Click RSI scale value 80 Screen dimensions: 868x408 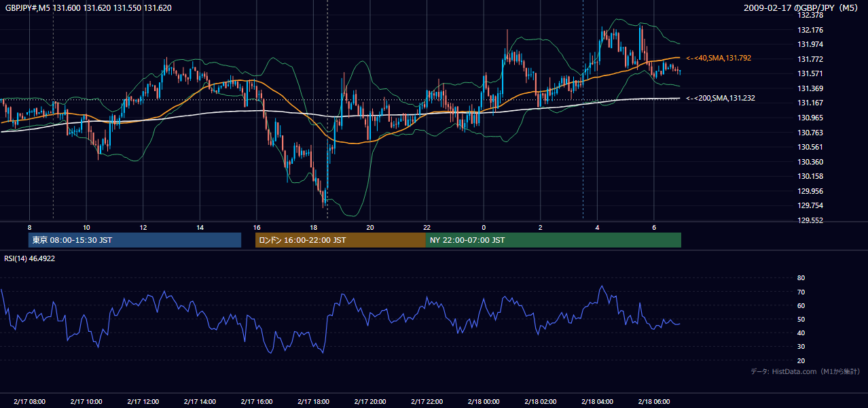pyautogui.click(x=801, y=278)
